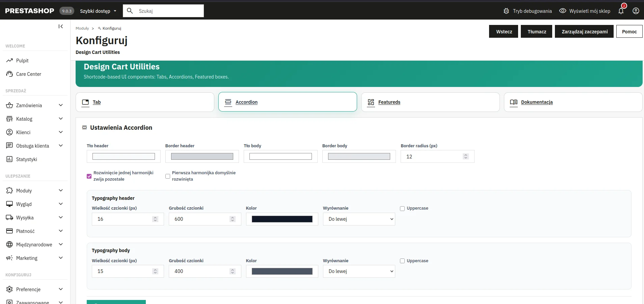This screenshot has height=304, width=644.
Task: Click the eye icon for viewing the shop
Action: (563, 11)
